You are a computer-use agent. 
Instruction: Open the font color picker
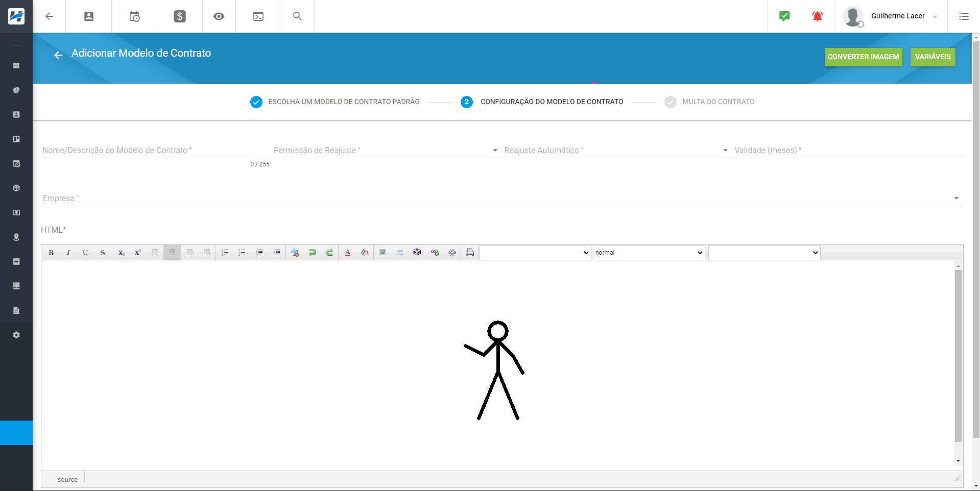[x=348, y=253]
